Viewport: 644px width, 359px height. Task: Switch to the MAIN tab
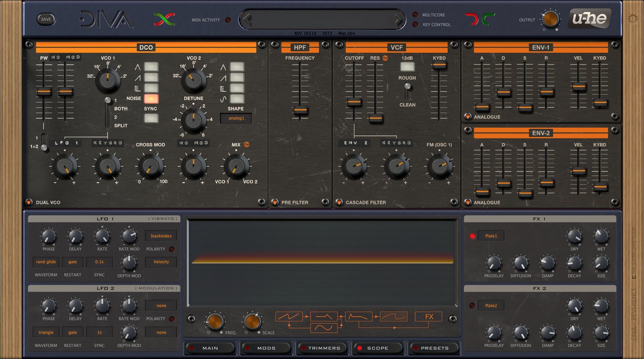coord(210,348)
